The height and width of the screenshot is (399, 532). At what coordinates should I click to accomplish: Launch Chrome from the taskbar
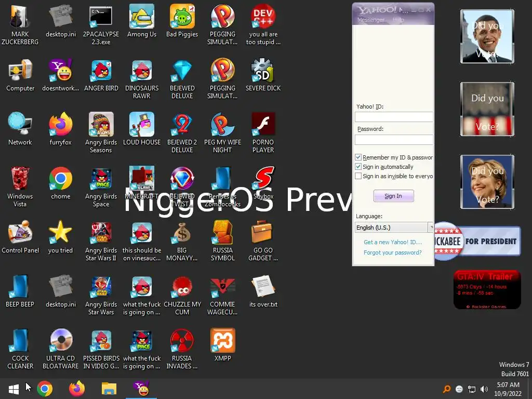pos(45,389)
